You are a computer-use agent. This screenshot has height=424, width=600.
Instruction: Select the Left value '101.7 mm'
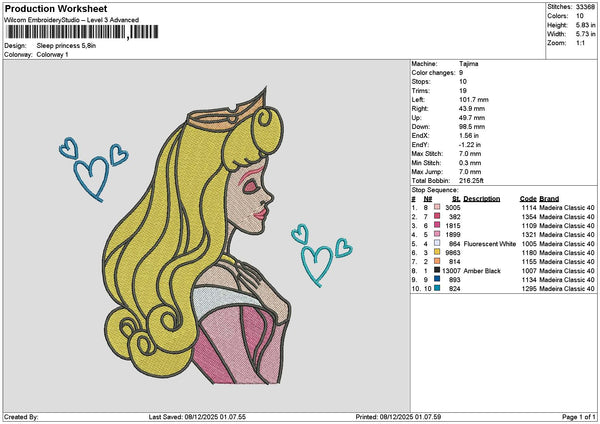click(474, 99)
